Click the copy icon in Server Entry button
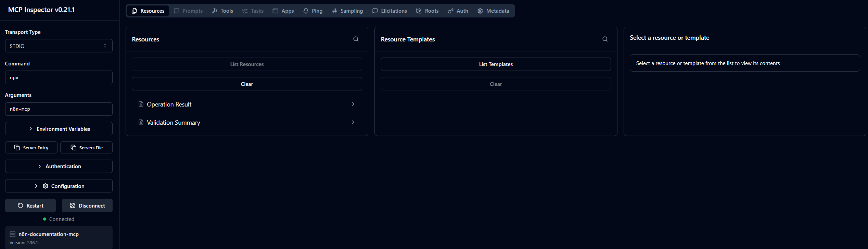 tap(17, 148)
